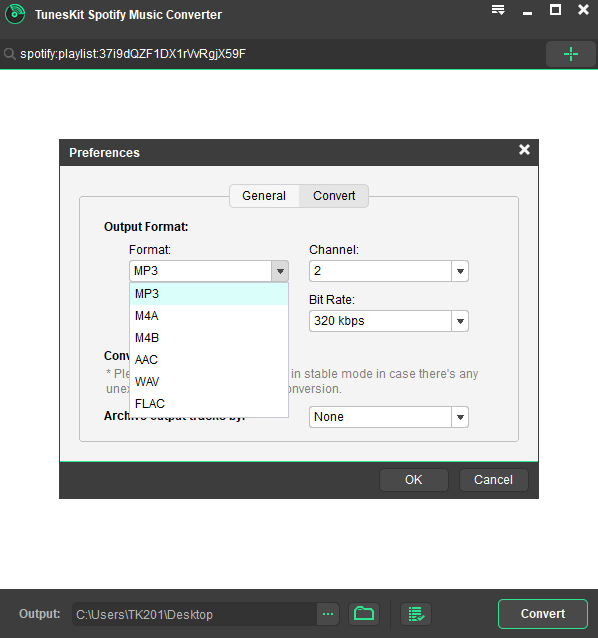This screenshot has width=598, height=638.
Task: Click the three-dots browse output path button
Action: pos(328,614)
